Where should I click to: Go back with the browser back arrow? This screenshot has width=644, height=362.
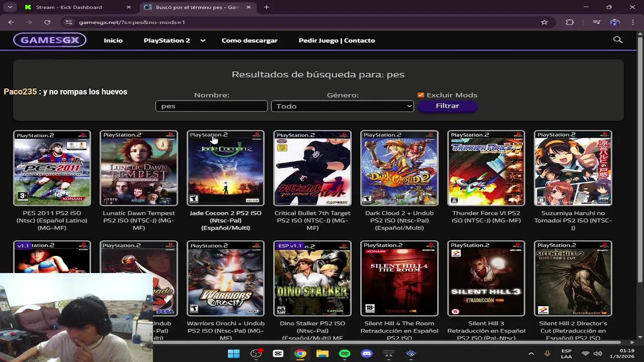tap(11, 22)
